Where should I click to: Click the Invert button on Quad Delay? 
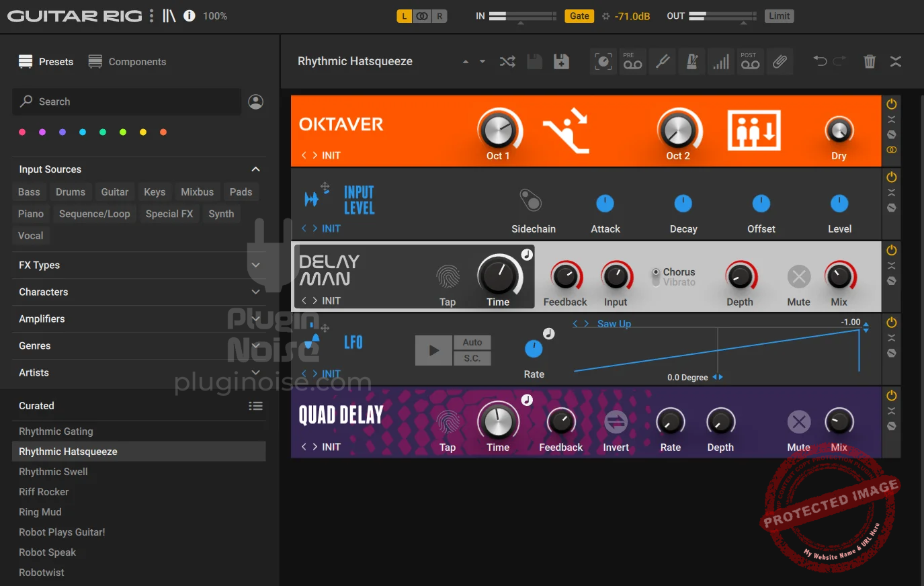(616, 422)
